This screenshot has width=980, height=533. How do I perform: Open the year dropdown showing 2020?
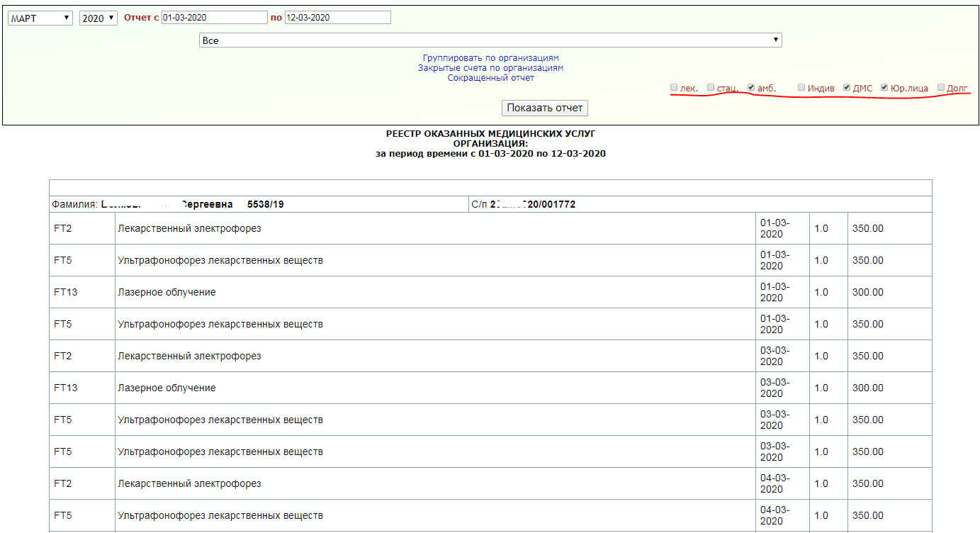(x=98, y=18)
